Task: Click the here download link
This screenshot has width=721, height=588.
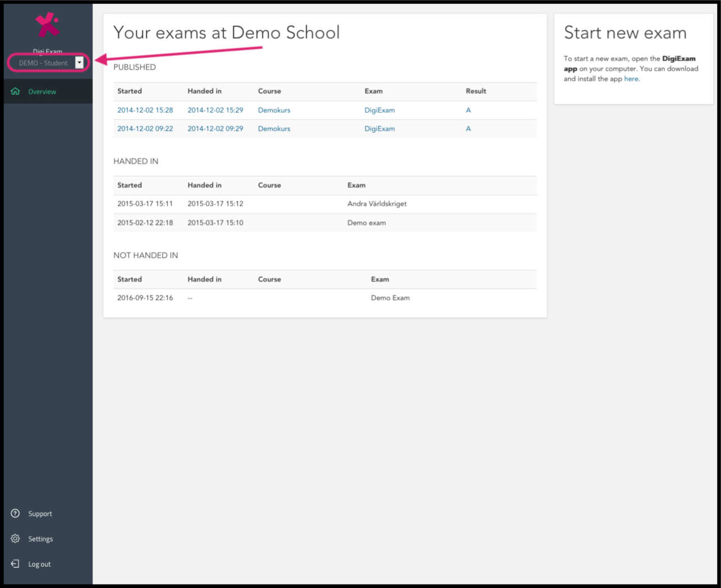Action: [631, 79]
